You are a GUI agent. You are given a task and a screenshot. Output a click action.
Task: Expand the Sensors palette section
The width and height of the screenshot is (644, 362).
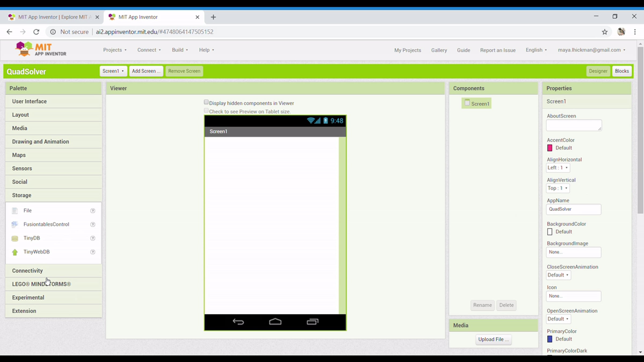pos(54,168)
